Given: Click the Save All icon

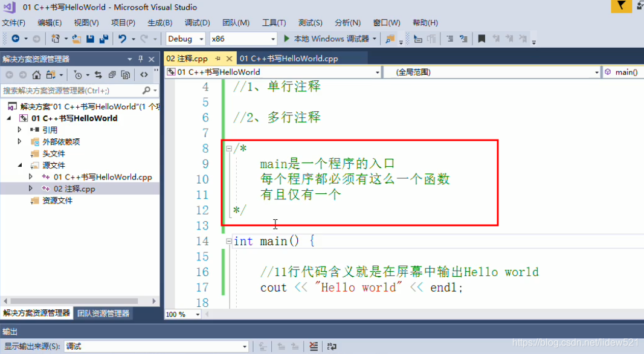Looking at the screenshot, I should [103, 39].
